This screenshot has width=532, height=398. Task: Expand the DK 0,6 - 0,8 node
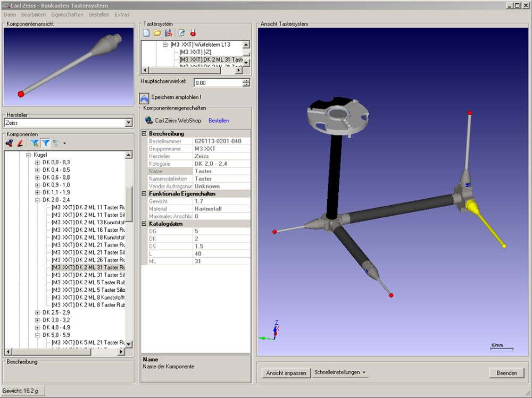coord(37,177)
